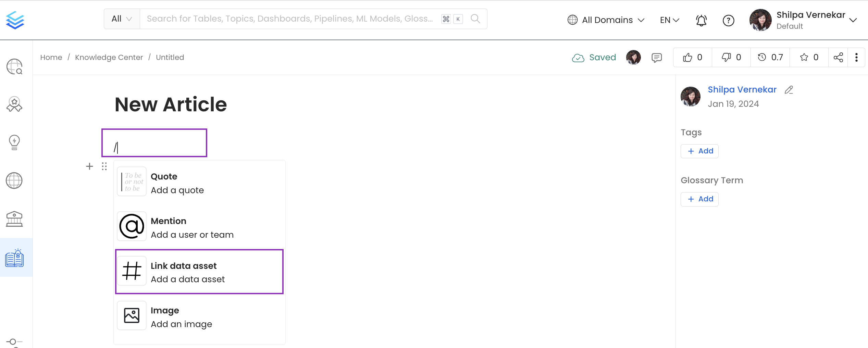Follow the article using the star
This screenshot has width=868, height=348.
point(808,57)
